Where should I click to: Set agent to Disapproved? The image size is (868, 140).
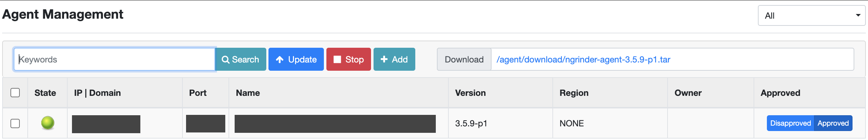point(790,123)
